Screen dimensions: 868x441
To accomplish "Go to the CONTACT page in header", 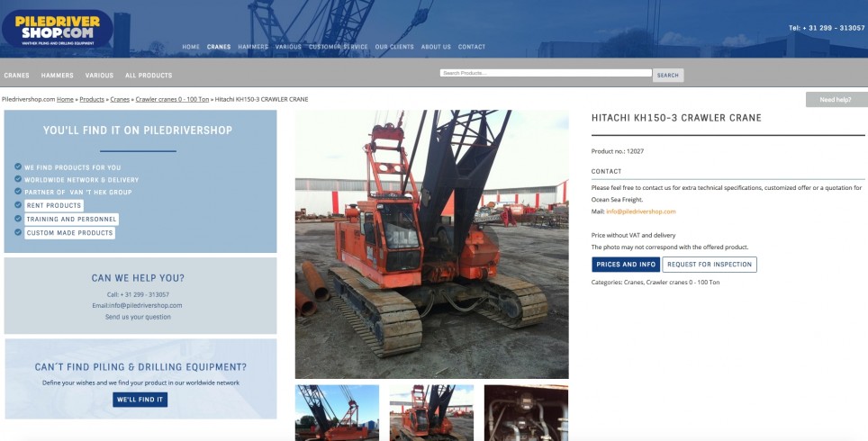I will coord(472,47).
